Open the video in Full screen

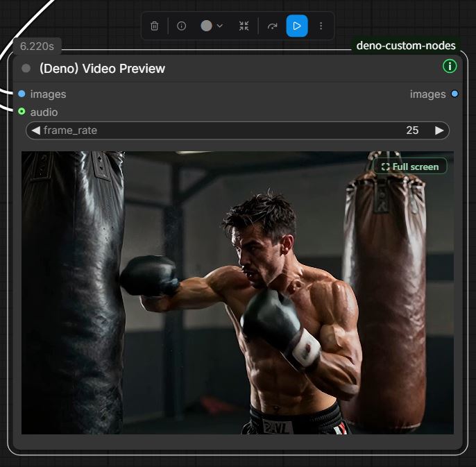pyautogui.click(x=410, y=167)
